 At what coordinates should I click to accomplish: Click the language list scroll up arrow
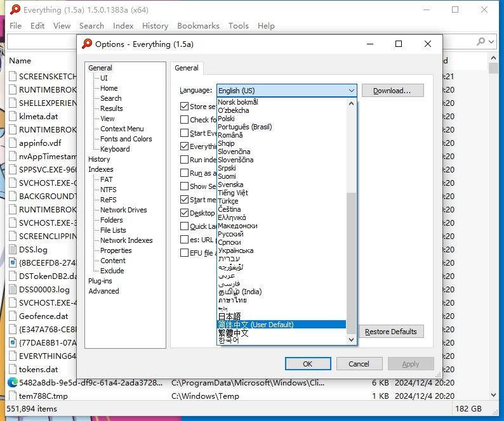351,103
